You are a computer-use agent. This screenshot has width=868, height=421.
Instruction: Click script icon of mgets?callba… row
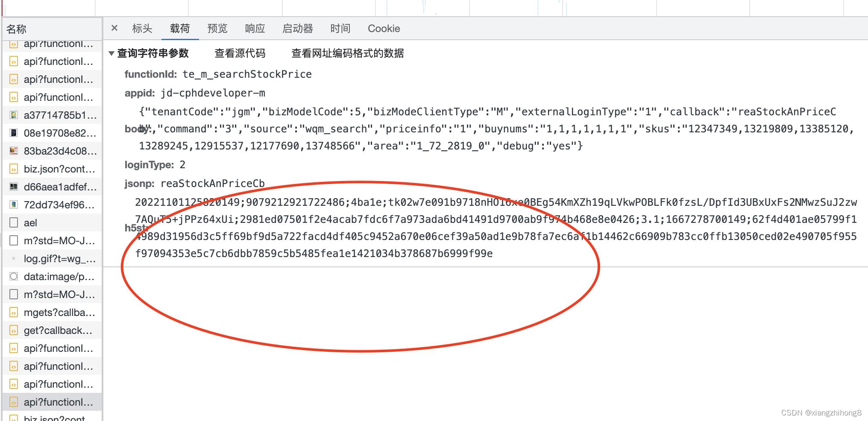click(x=14, y=312)
